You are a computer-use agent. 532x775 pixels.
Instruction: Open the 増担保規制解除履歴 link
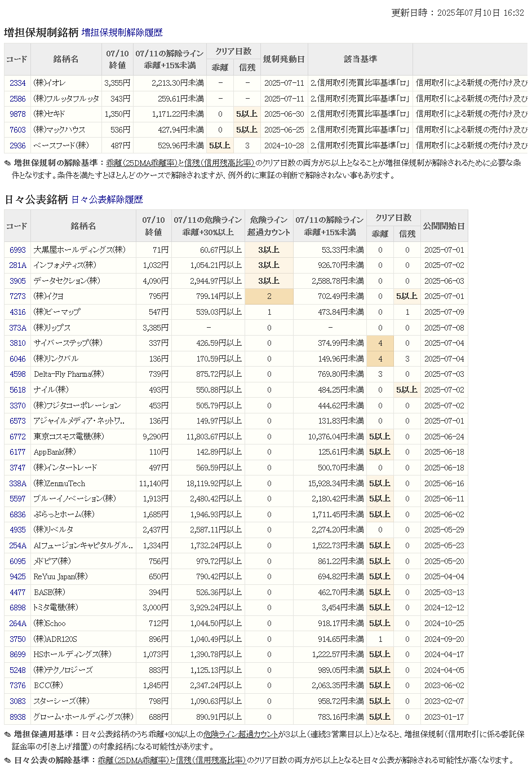click(x=122, y=33)
